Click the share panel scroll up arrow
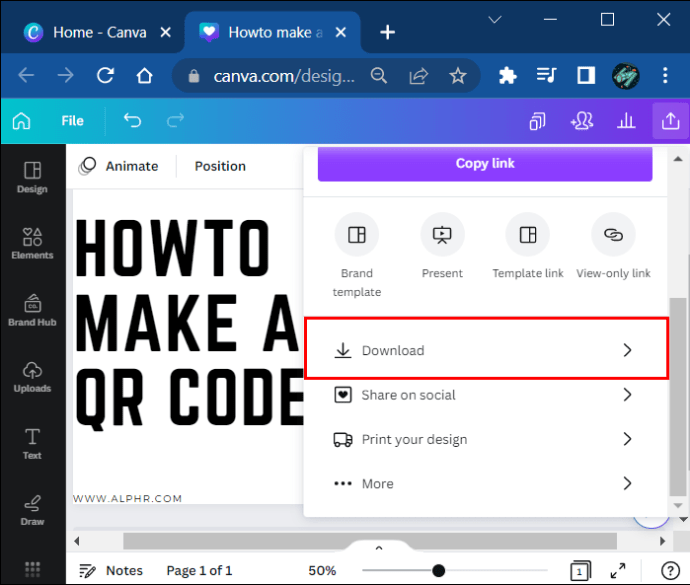 pyautogui.click(x=678, y=159)
